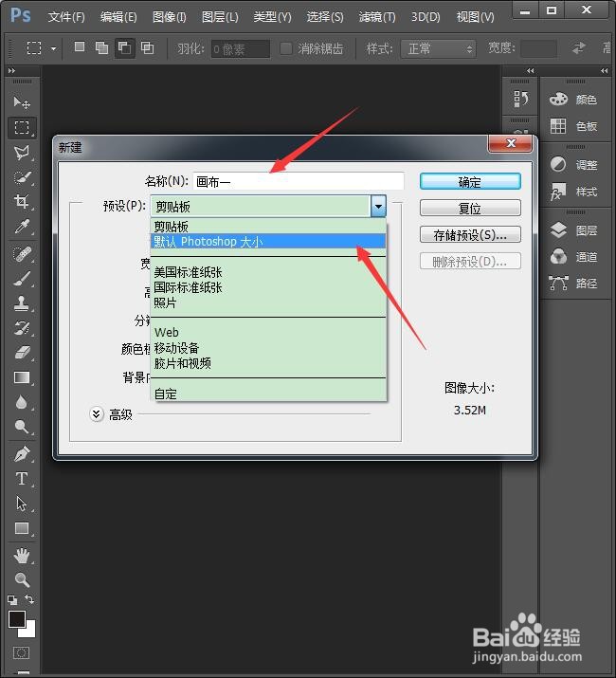Select the Eyedropper tool

(22, 227)
